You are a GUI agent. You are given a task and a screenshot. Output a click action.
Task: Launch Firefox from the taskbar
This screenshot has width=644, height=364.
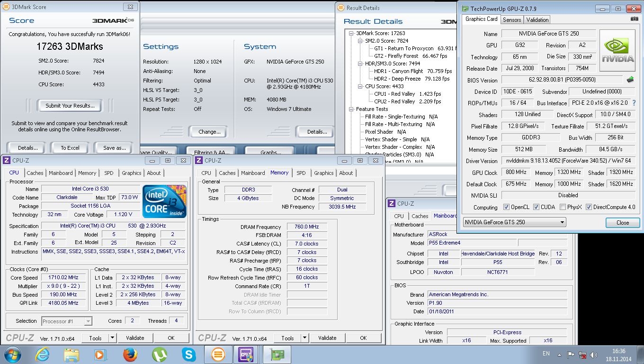tap(130, 355)
